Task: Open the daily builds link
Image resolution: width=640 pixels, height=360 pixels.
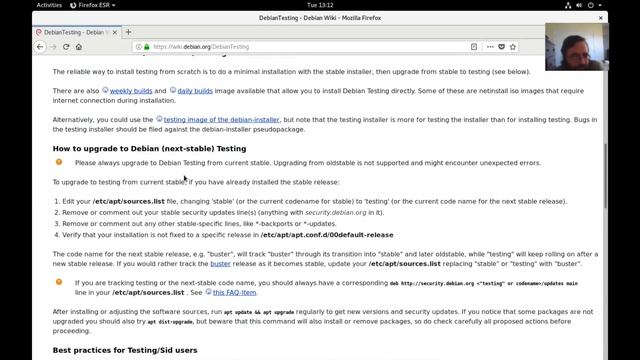Action: click(195, 91)
